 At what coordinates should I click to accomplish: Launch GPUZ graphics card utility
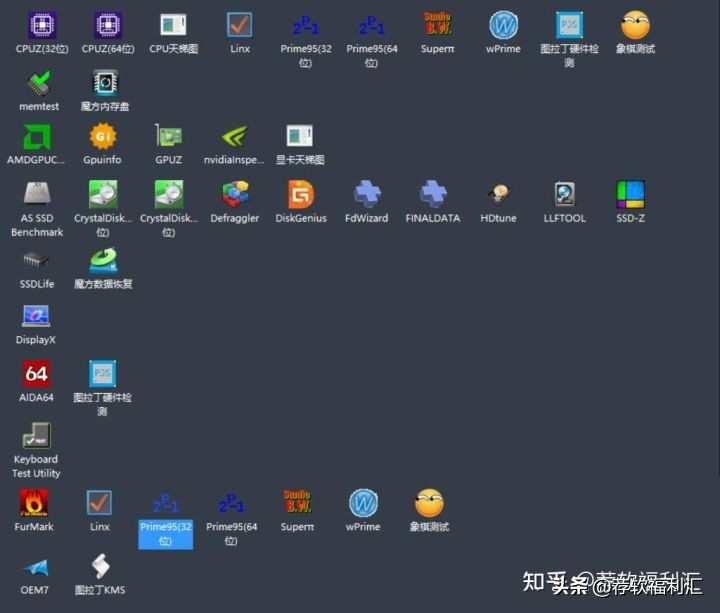(168, 137)
